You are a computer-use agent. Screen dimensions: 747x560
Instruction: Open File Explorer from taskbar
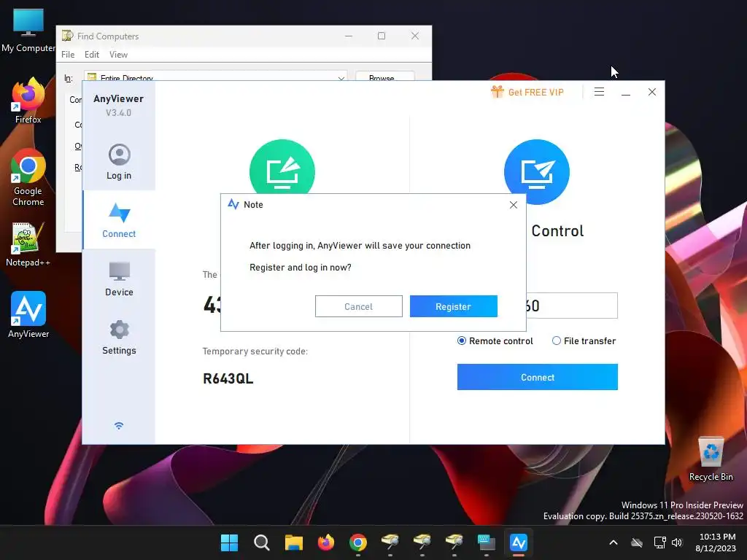click(294, 542)
